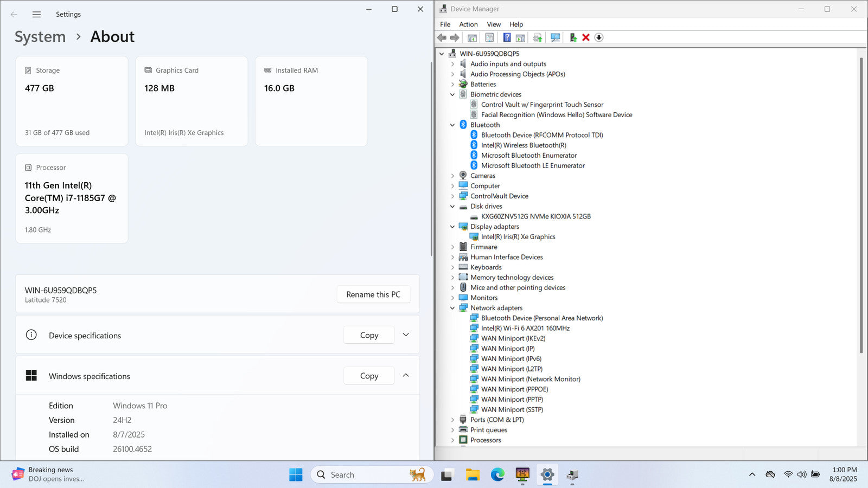Open File Explorer from the taskbar
Image resolution: width=868 pixels, height=488 pixels.
tap(473, 475)
